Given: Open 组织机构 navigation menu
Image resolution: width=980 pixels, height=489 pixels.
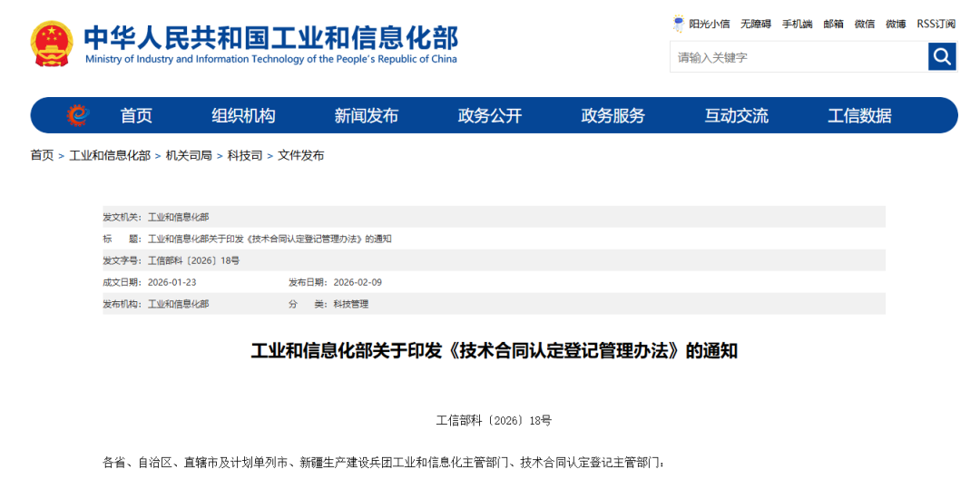Looking at the screenshot, I should tap(243, 115).
